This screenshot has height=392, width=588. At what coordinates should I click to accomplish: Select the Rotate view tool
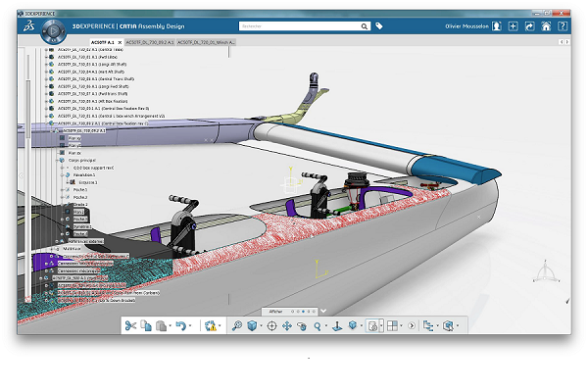(302, 326)
